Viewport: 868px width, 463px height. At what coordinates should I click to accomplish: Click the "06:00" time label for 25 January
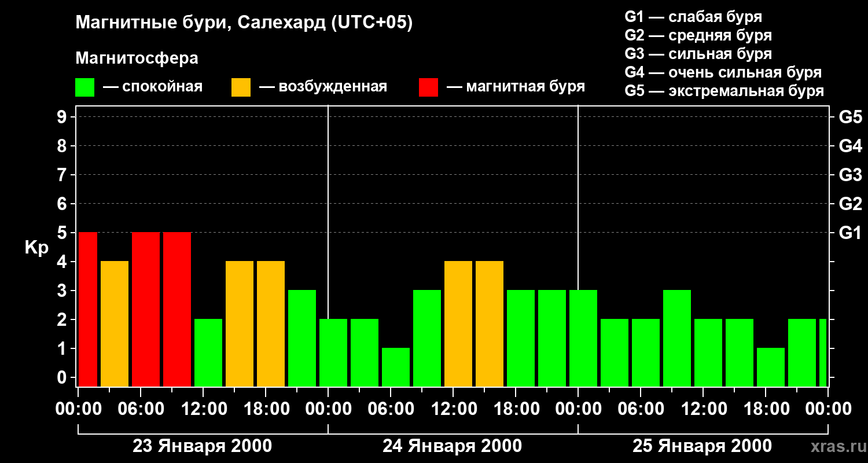click(x=641, y=409)
